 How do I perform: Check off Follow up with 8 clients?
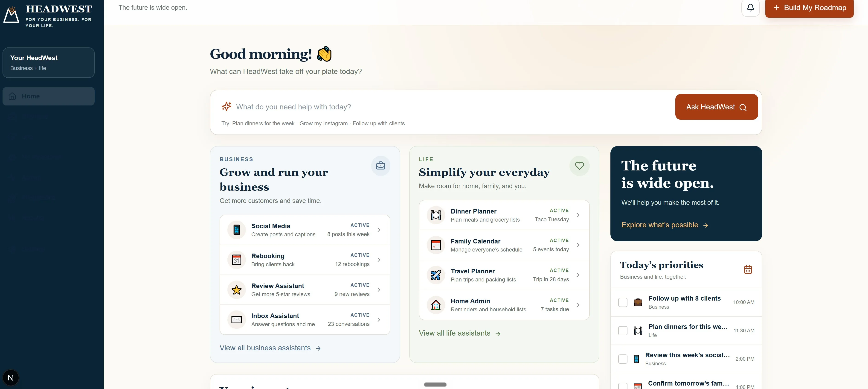(x=623, y=302)
